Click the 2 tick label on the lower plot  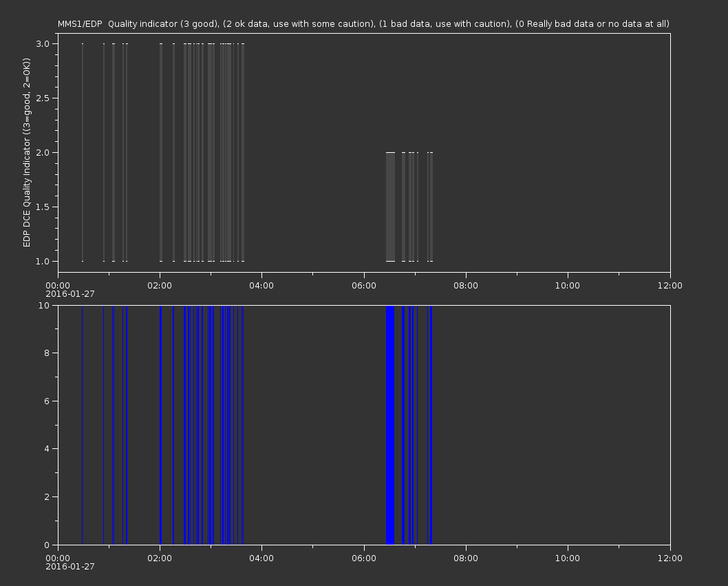point(47,496)
